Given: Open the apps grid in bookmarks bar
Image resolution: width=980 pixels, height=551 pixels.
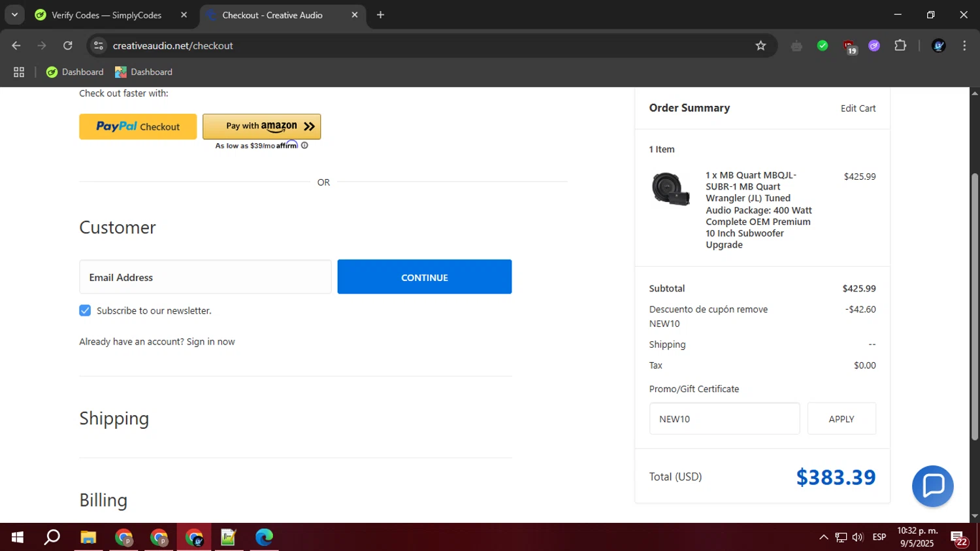Looking at the screenshot, I should coord(19,72).
